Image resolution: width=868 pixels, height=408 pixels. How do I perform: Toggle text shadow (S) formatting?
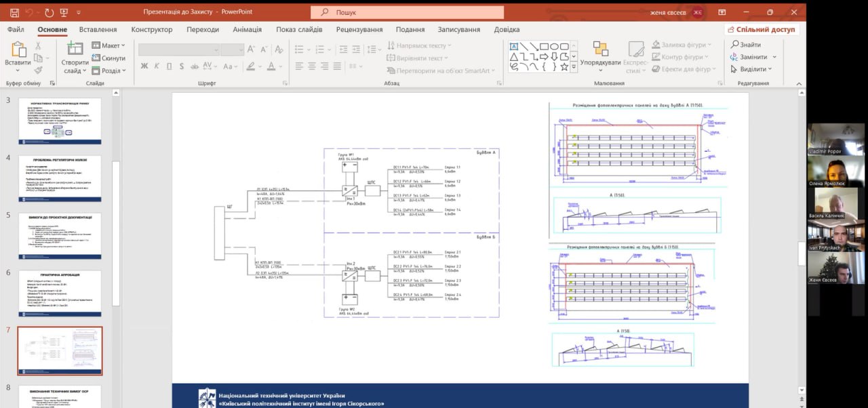182,66
